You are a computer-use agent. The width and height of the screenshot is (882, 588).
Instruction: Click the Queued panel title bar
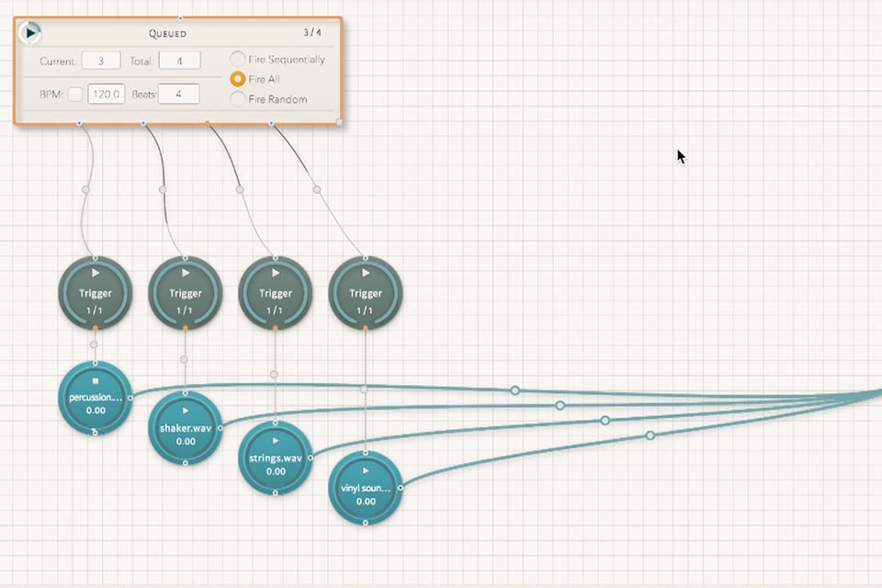coord(168,33)
